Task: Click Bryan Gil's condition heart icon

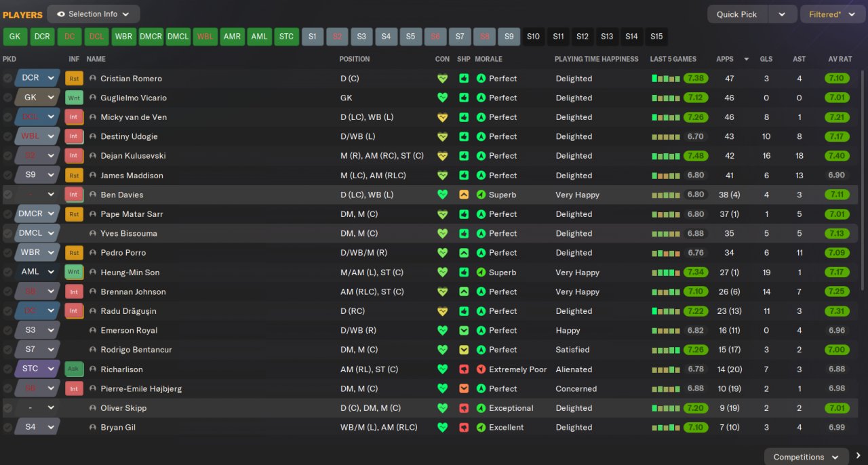Action: (442, 428)
